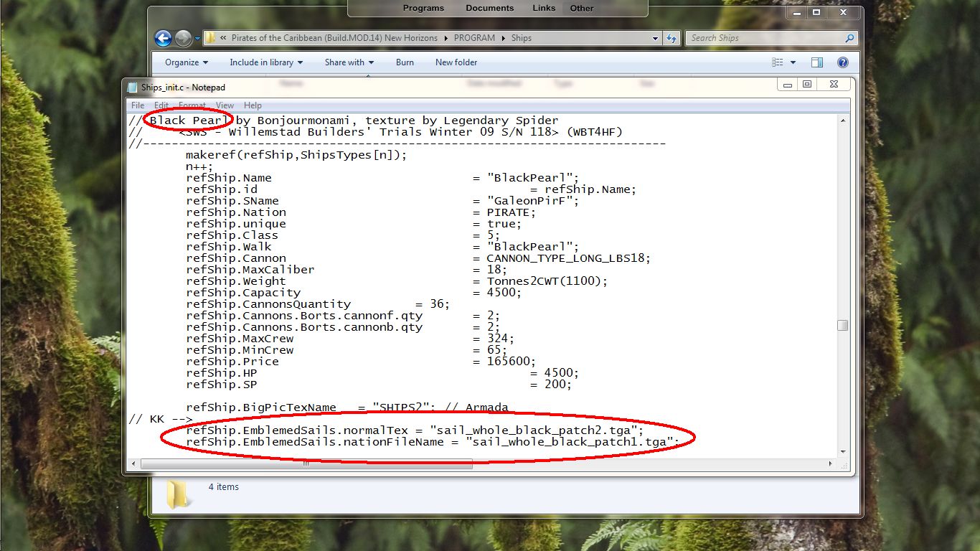
Task: Click the 'refShip.BigPicTexName' line
Action: pyautogui.click(x=347, y=408)
